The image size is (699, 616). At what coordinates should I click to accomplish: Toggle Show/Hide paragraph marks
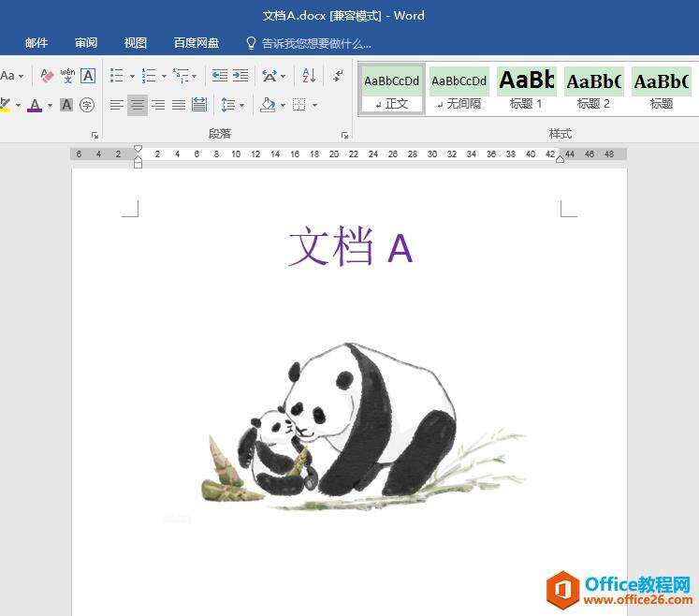[x=339, y=76]
